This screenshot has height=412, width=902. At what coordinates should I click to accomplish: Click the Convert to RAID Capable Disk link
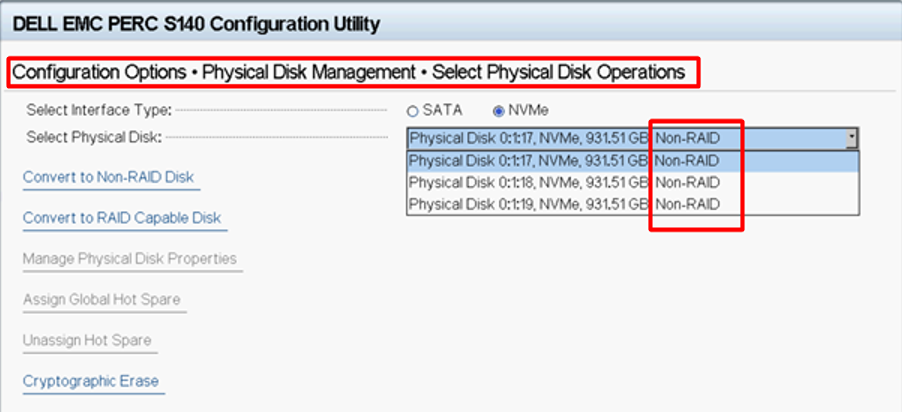click(122, 218)
